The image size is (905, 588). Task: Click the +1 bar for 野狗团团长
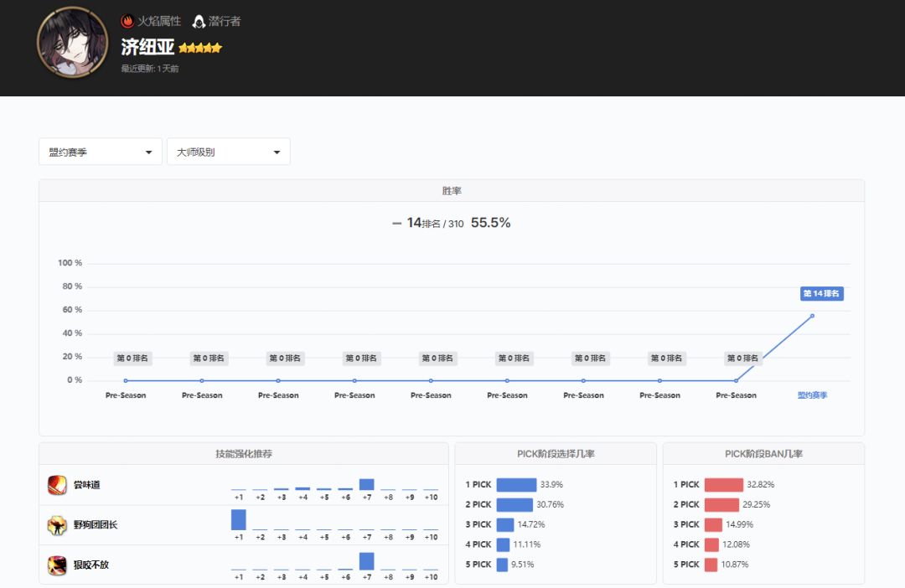pyautogui.click(x=239, y=519)
